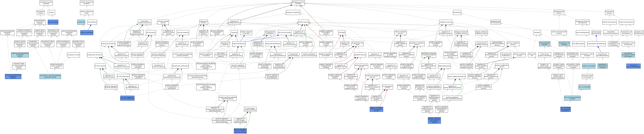
Task: Click the 'developmental process' node
Action: 559,12
